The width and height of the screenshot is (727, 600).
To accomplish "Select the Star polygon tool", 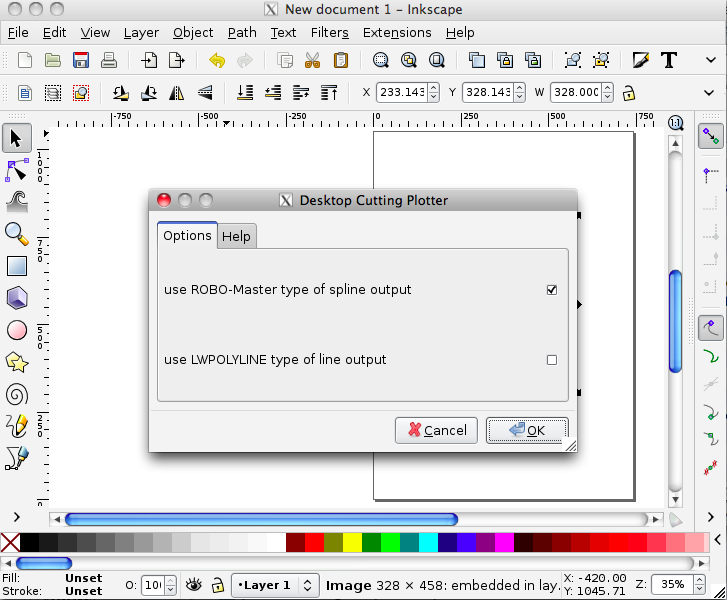I will (17, 363).
